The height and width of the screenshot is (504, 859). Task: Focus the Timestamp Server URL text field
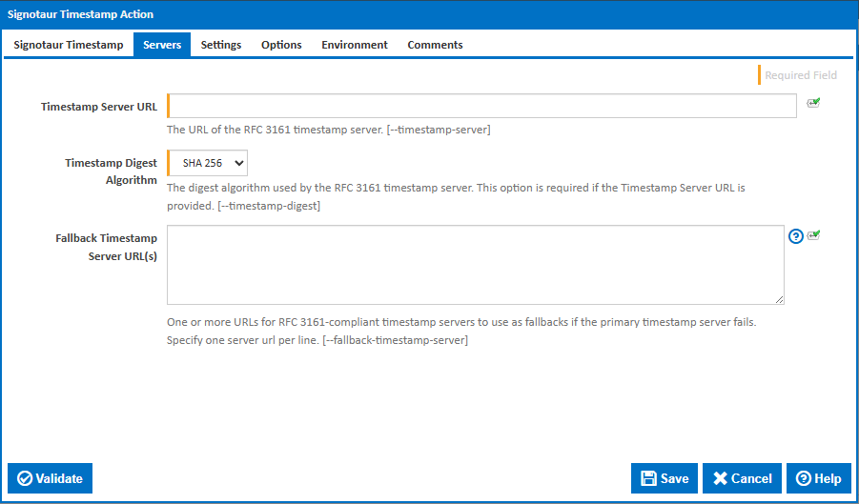click(x=481, y=106)
